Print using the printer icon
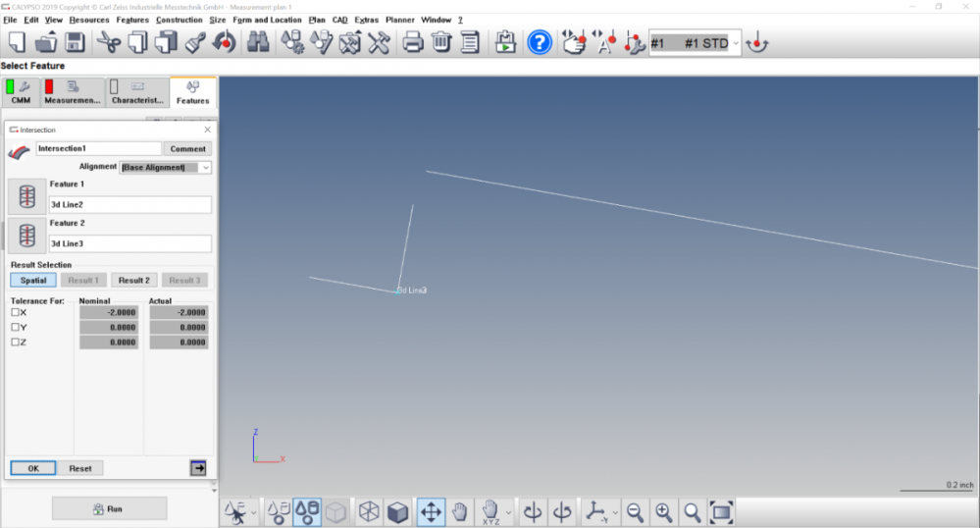 coord(412,42)
